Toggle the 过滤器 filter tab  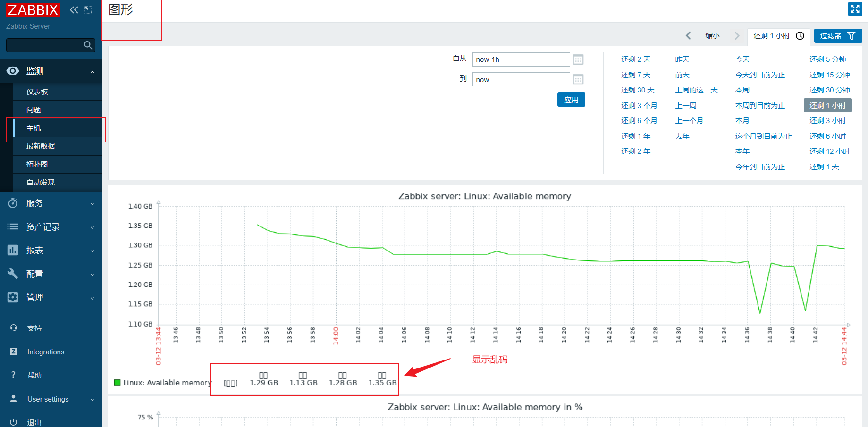point(838,36)
